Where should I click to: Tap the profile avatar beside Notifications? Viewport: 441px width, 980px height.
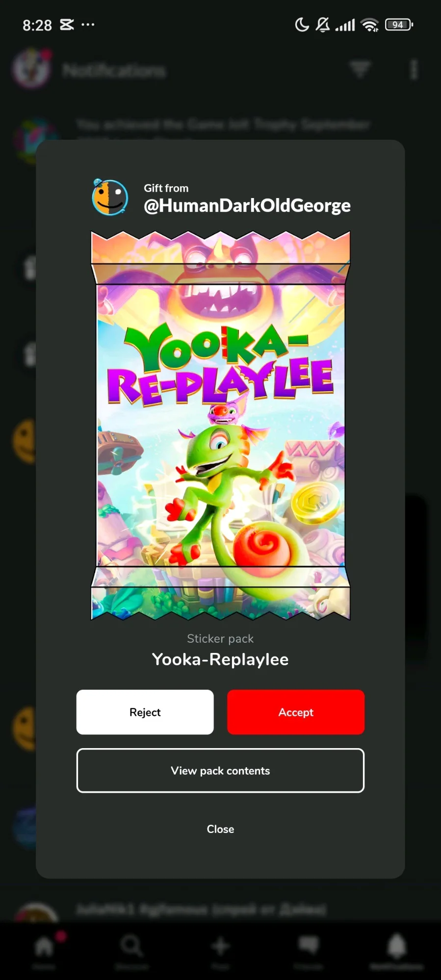(31, 69)
